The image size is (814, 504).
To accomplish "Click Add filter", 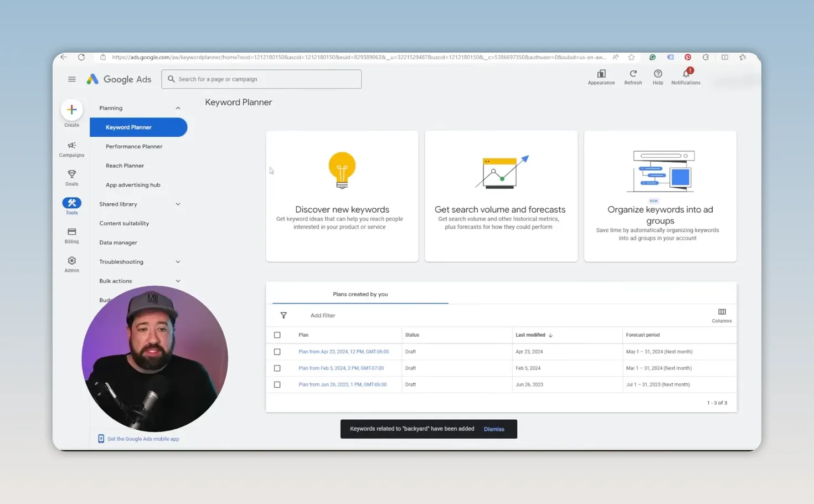I will pos(323,316).
